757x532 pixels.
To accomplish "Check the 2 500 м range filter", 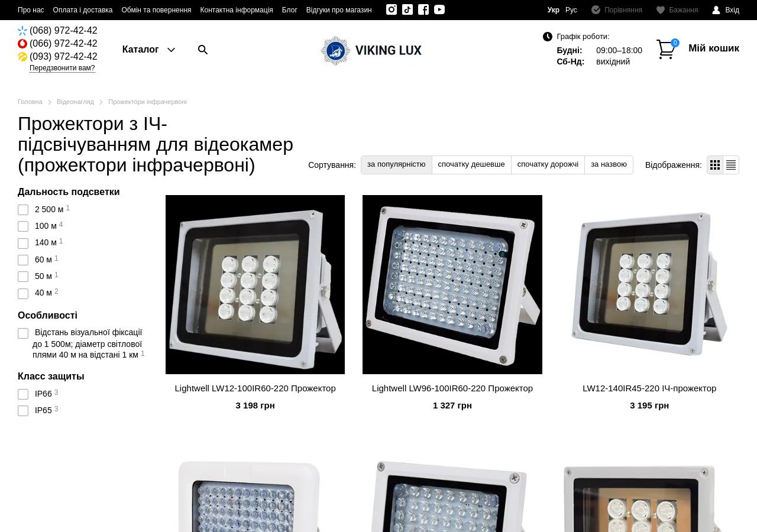I will point(23,210).
